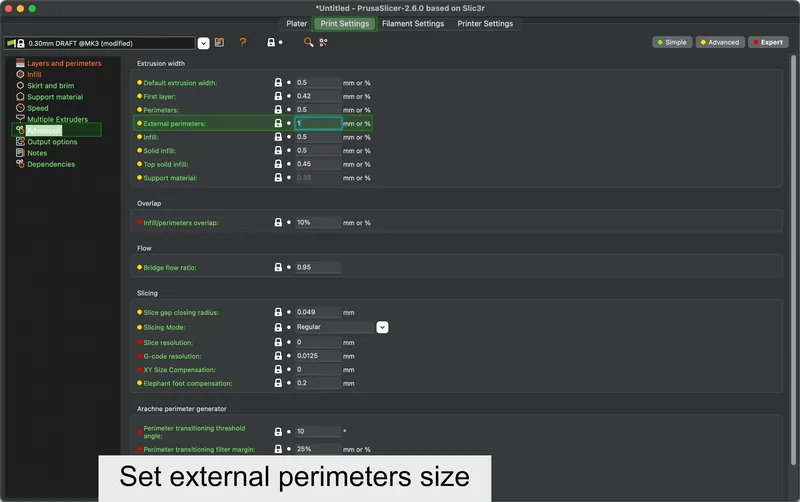
Task: Select Skirt and brim in sidebar
Action: [x=51, y=86]
